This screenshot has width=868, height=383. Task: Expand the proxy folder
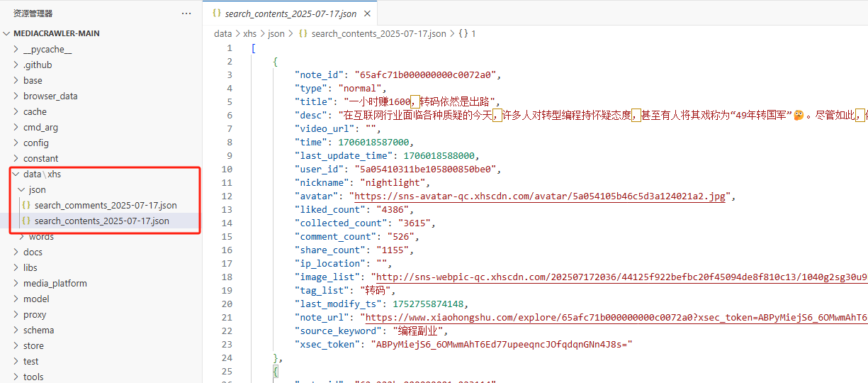(x=34, y=314)
